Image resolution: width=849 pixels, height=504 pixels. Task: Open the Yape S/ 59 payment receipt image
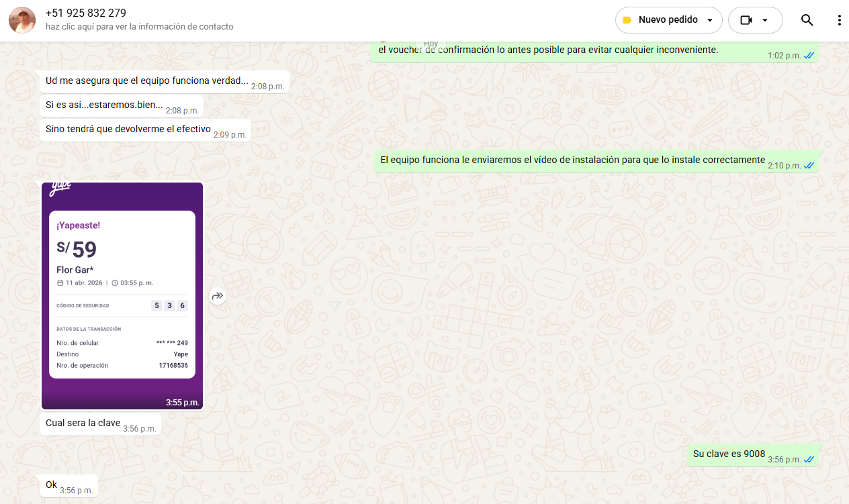pos(122,295)
